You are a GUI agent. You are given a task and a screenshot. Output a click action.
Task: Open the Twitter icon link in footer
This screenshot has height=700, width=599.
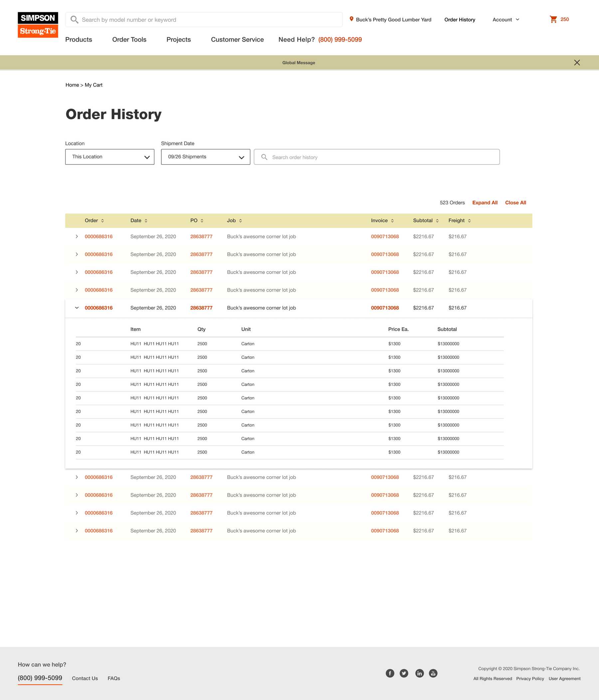pyautogui.click(x=404, y=673)
